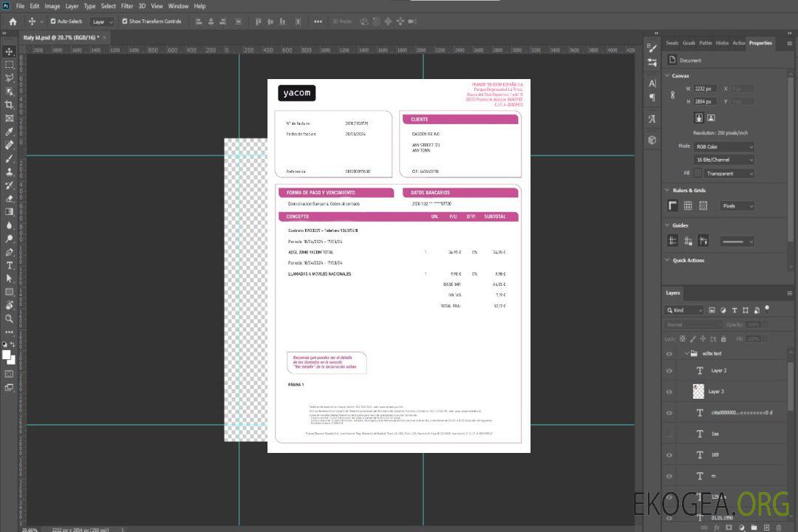Hide the 'm' text layer

669,477
